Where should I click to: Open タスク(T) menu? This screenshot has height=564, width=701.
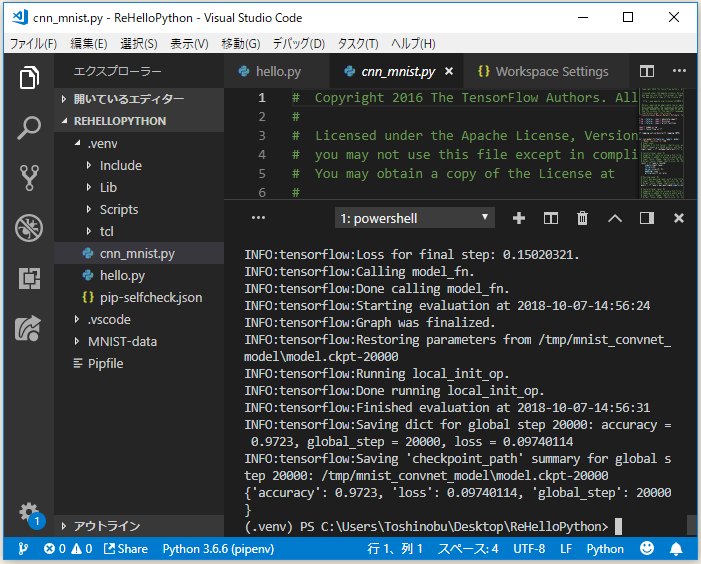click(x=358, y=43)
